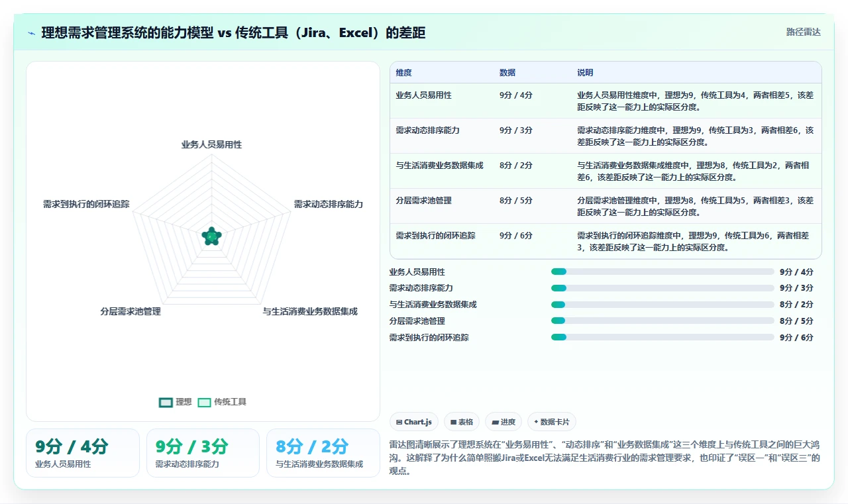
Task: Click the 需求到执行的闭环追踪 radar axis label
Action: pos(86,204)
